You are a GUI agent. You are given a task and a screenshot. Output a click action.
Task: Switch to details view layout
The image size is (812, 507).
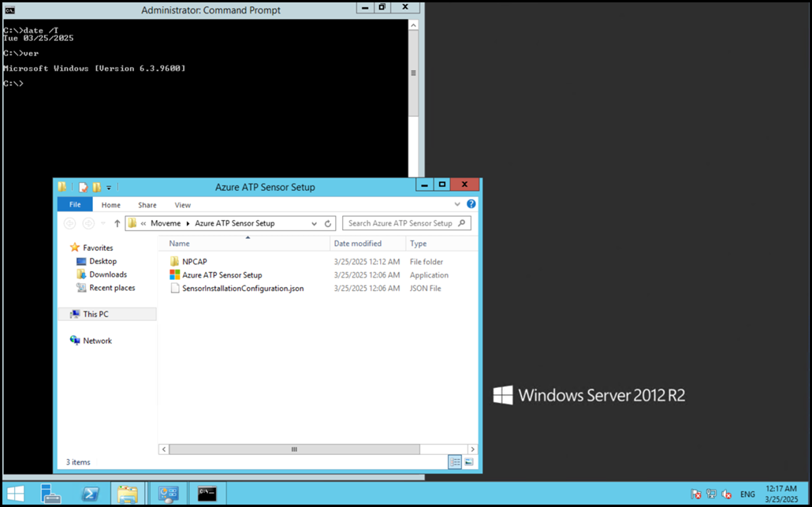point(456,462)
